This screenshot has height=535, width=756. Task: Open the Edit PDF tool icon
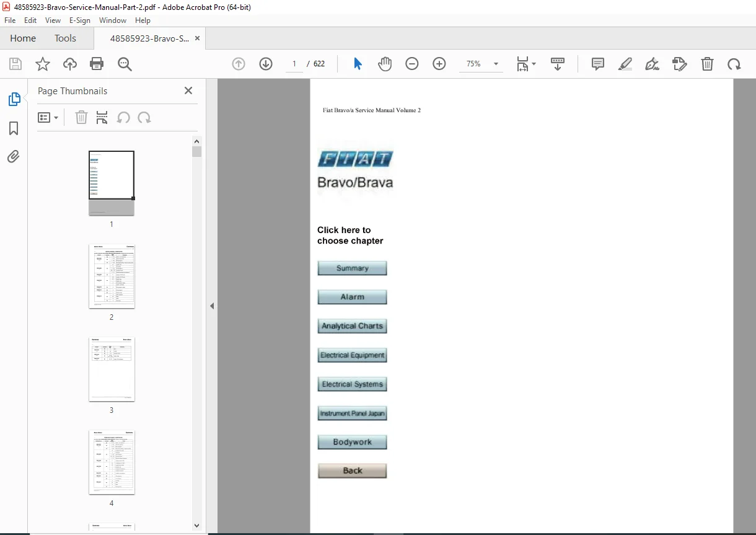tap(680, 64)
